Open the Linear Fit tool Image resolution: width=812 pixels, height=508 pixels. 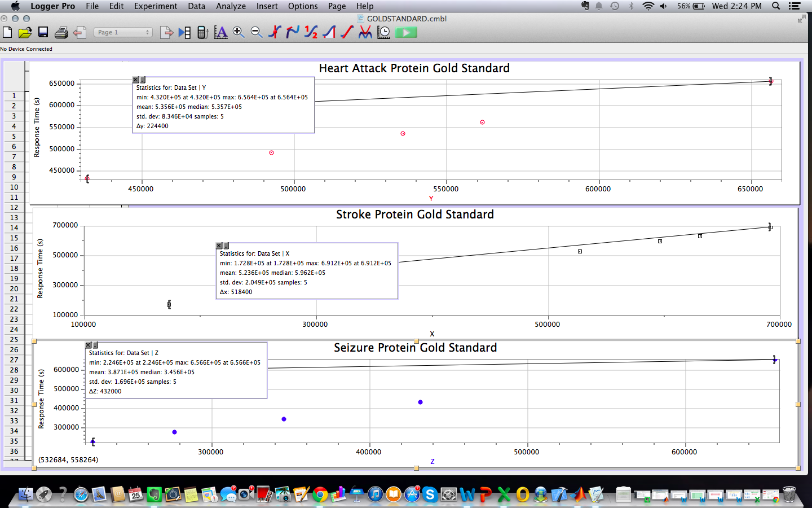coord(347,33)
